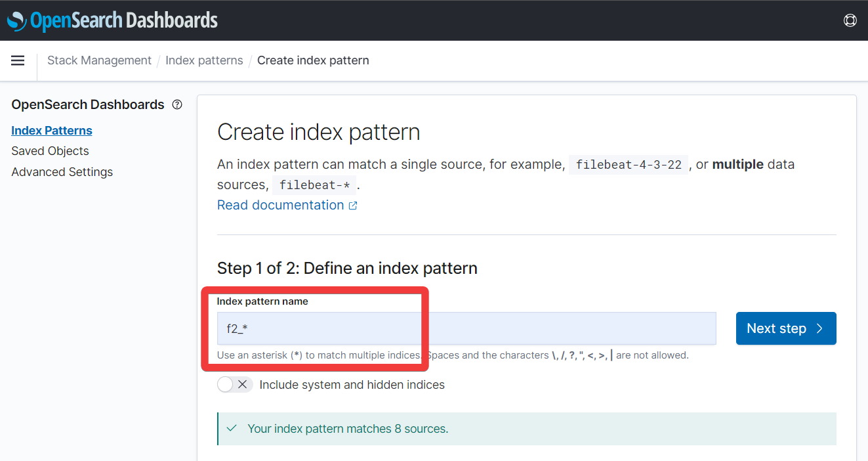The width and height of the screenshot is (868, 461).
Task: Click the question mark beside OpenSearch Dashboards heading
Action: tap(176, 104)
